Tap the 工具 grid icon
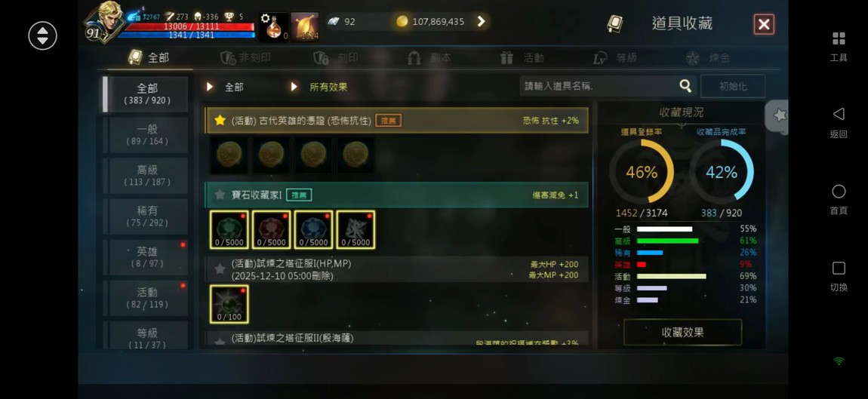 pos(839,38)
